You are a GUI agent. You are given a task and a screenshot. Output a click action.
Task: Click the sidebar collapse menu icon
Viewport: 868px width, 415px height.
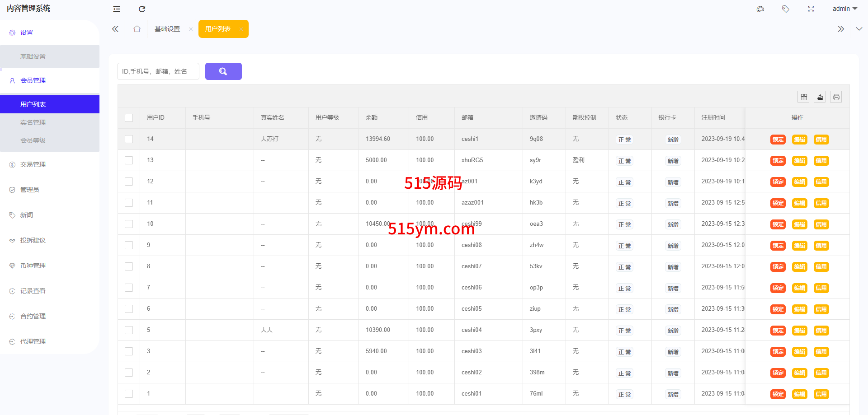tap(117, 9)
